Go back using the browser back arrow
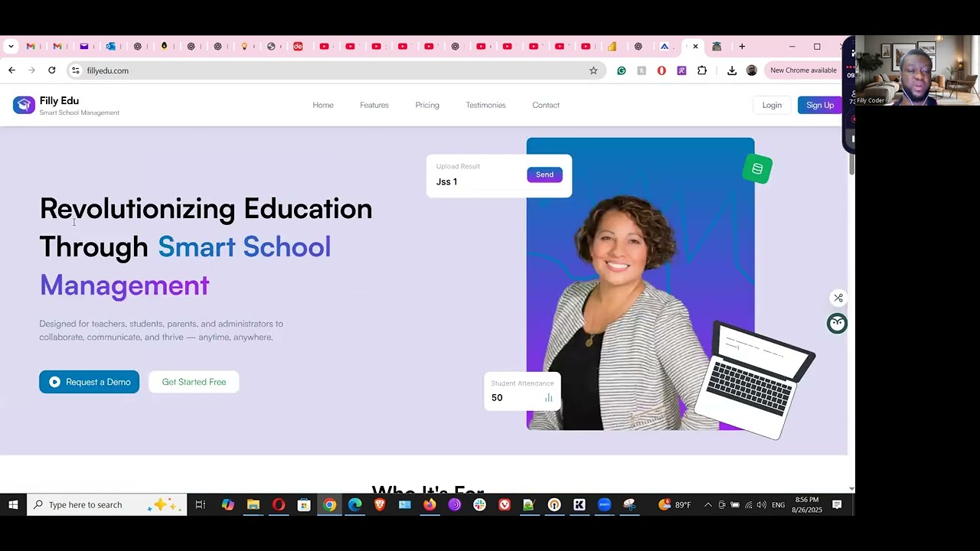The height and width of the screenshot is (551, 980). (x=11, y=70)
